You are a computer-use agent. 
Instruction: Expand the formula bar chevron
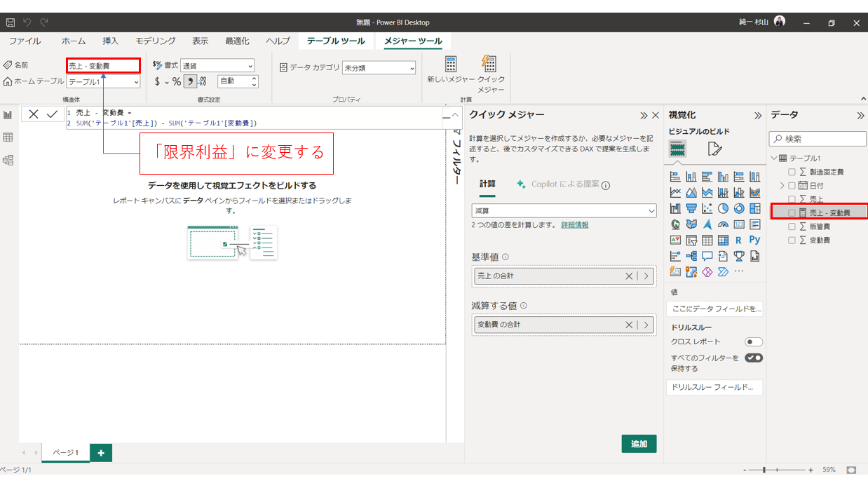[454, 115]
